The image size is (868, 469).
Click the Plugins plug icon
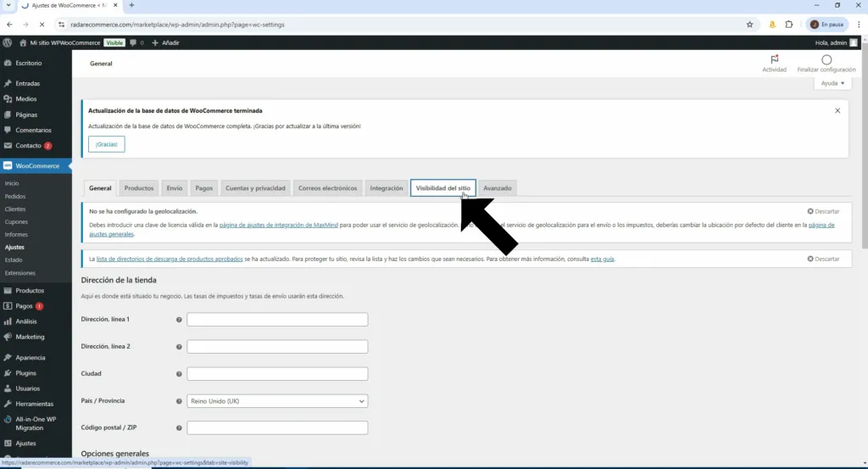click(x=8, y=373)
